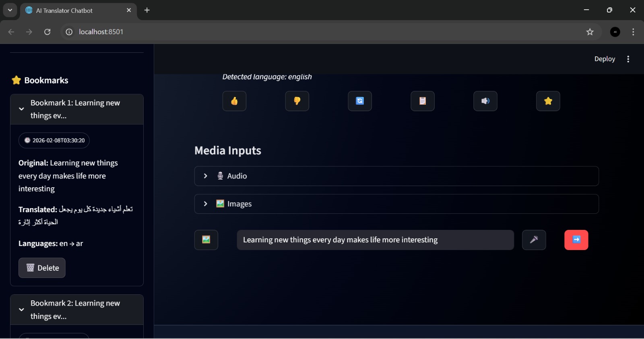
Task: Expand the Audio media input section
Action: (x=396, y=176)
